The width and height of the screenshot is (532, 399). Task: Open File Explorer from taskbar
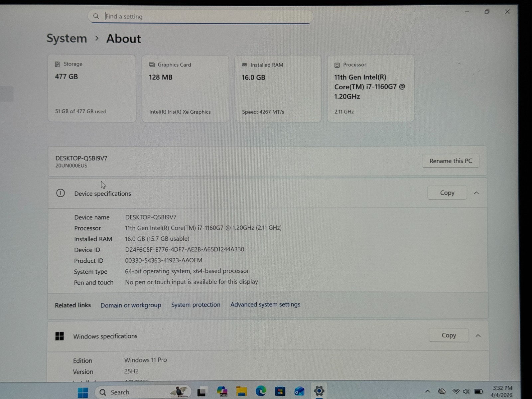pos(242,391)
